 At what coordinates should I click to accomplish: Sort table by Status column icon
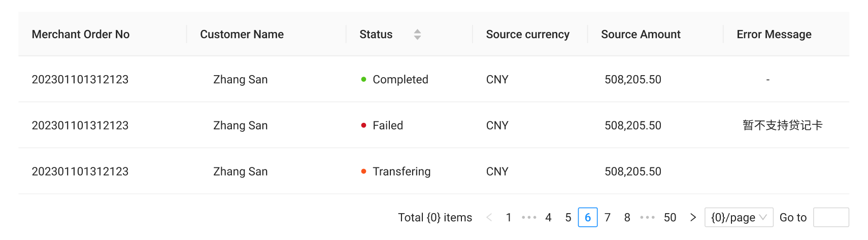click(x=417, y=35)
